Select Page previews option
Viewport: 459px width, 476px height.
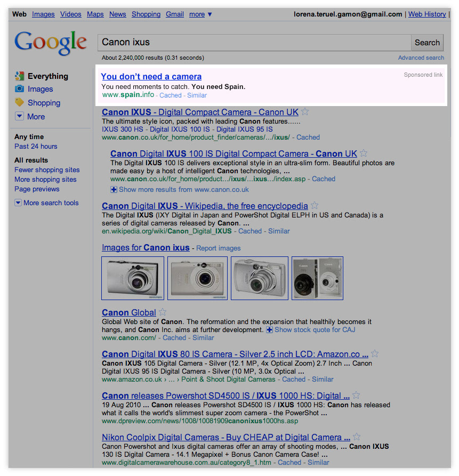pyautogui.click(x=37, y=189)
